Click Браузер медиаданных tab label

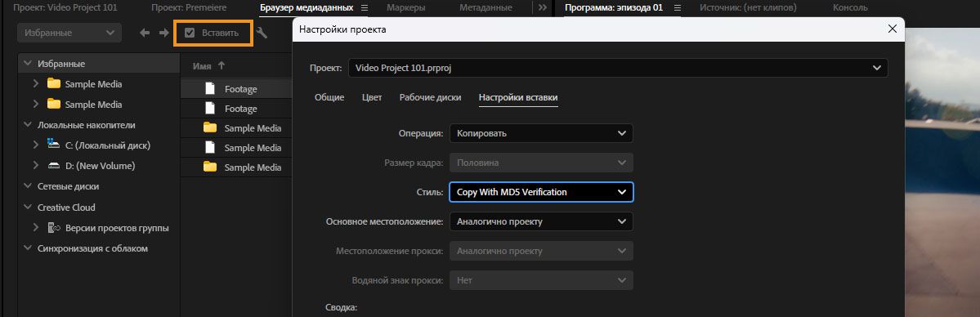307,8
